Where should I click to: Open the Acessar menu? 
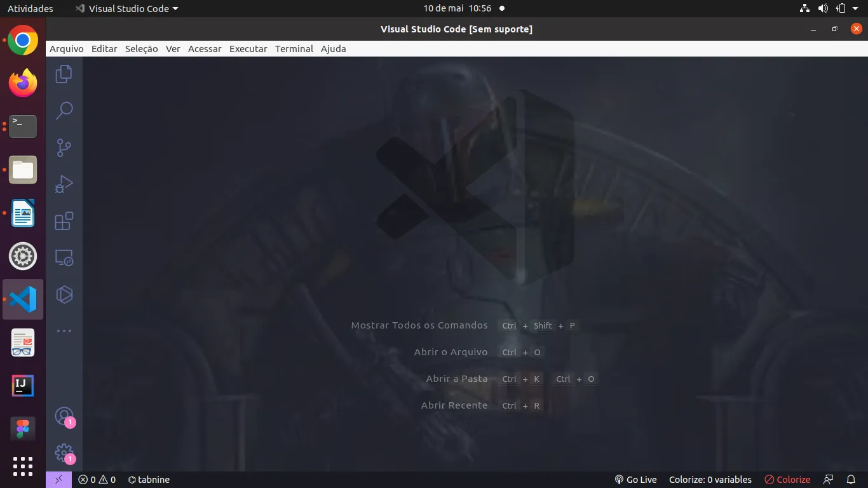pos(205,49)
